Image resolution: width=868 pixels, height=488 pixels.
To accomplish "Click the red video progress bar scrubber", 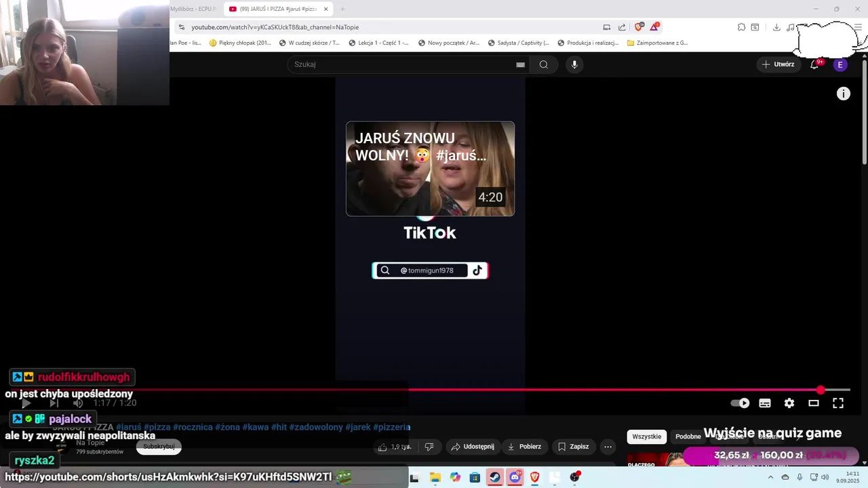I will [821, 390].
